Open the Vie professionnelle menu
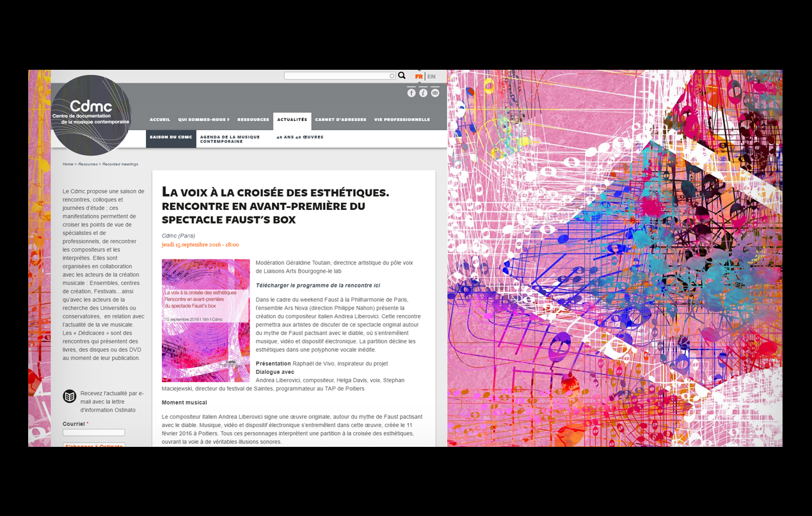Viewport: 812px width, 516px height. (402, 120)
